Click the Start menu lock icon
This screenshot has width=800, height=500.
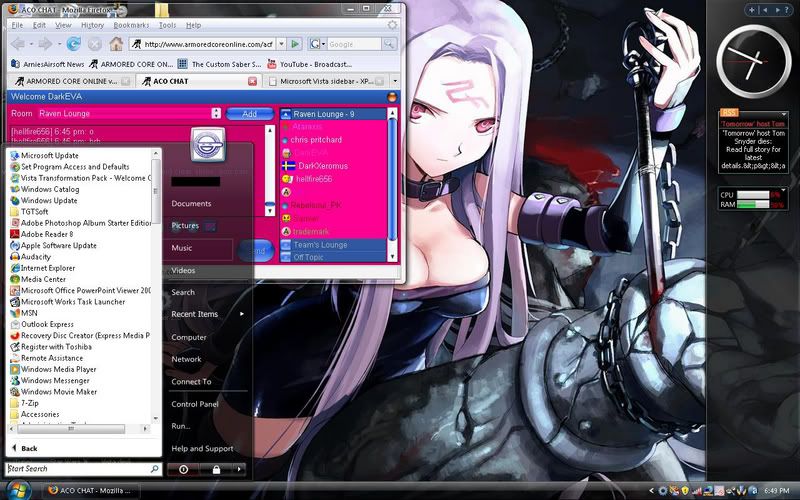click(x=216, y=468)
